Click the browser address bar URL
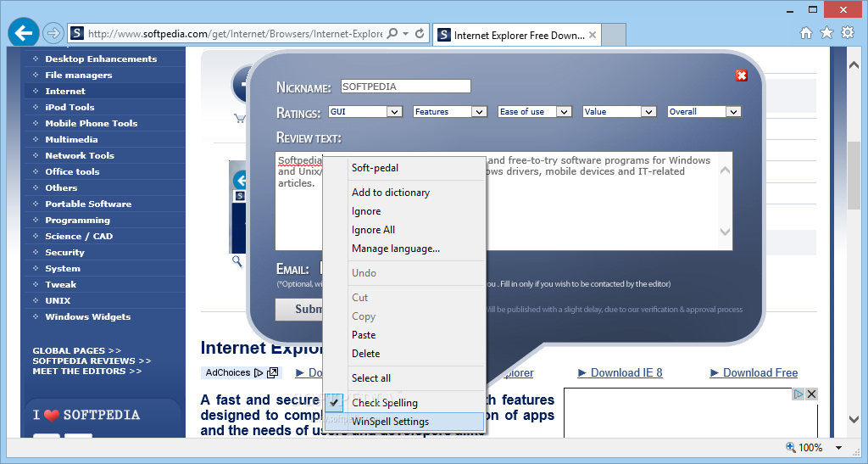Image resolution: width=868 pixels, height=464 pixels. [x=236, y=34]
